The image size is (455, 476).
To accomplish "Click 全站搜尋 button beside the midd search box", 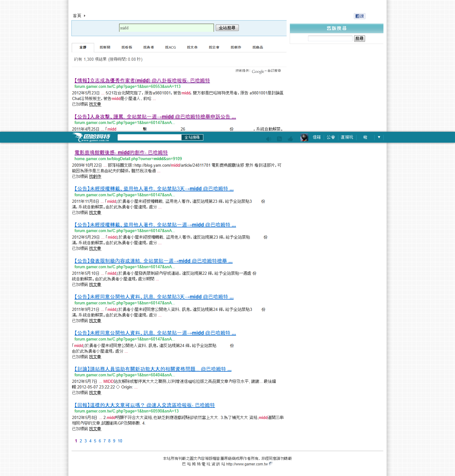I will point(227,28).
